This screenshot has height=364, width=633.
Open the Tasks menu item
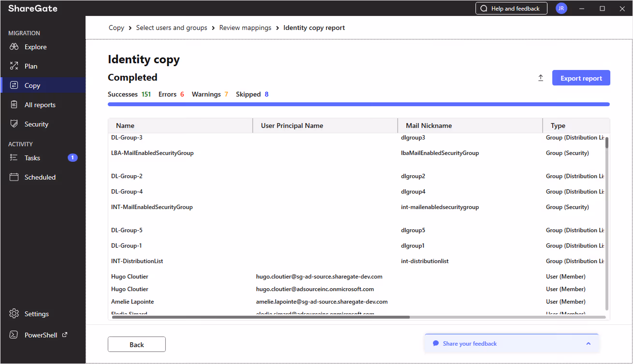[43, 158]
